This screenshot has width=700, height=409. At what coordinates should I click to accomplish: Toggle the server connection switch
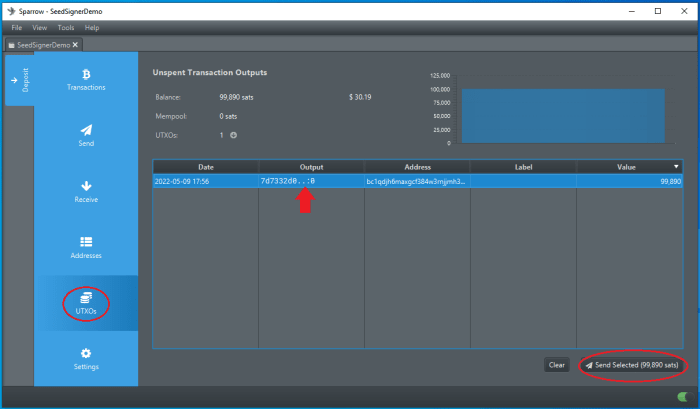click(x=682, y=397)
